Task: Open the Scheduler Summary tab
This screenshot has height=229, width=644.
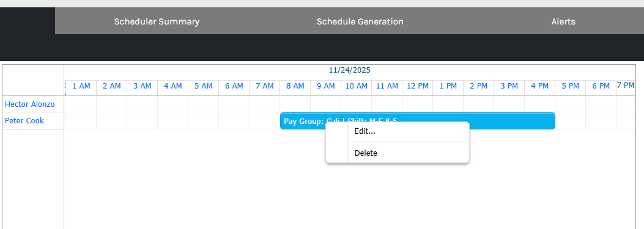Action: [x=157, y=22]
